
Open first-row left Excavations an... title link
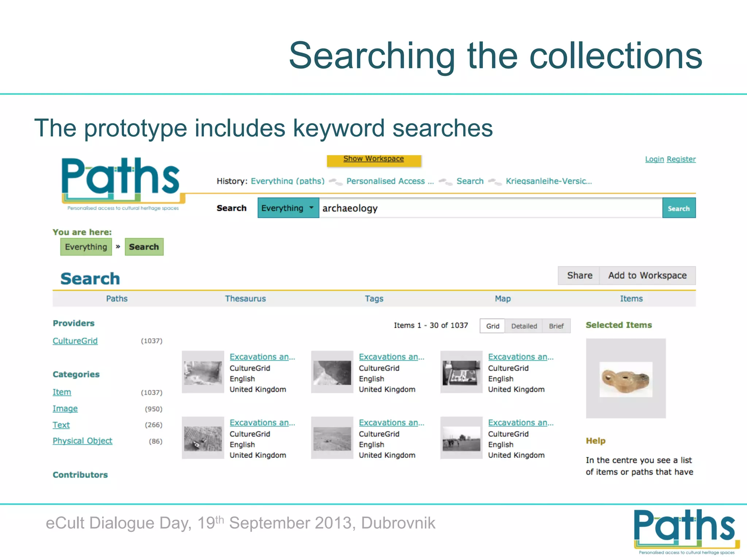coord(262,357)
